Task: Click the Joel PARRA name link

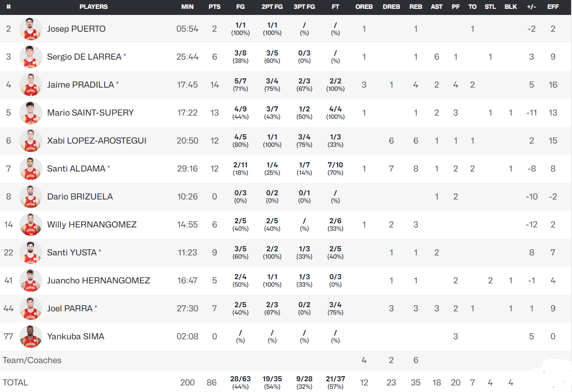Action: coord(70,309)
